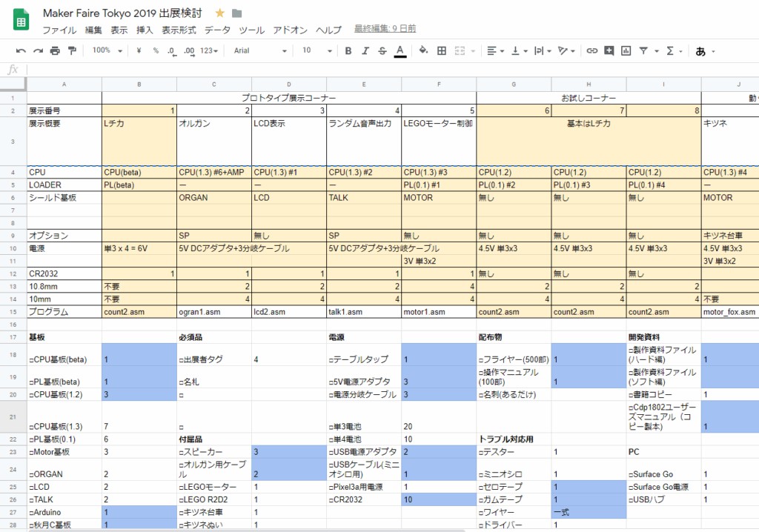The image size is (759, 532).
Task: Open the Arial font dropdown
Action: pos(259,51)
